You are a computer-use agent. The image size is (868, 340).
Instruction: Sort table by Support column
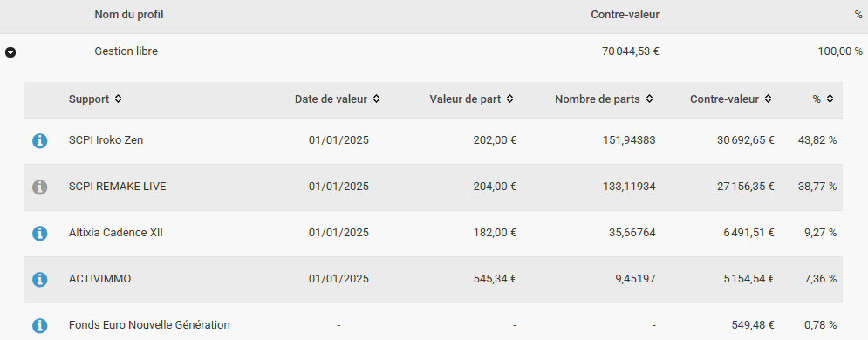click(118, 99)
